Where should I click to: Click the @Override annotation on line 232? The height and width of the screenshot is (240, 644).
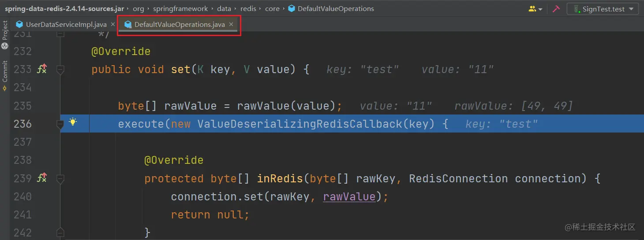(x=121, y=51)
